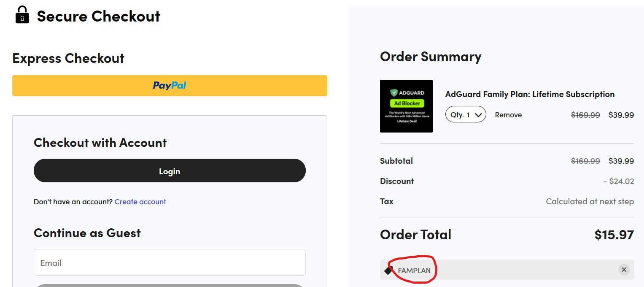Viewport: 644px width, 287px height.
Task: Click the Secure Checkout heading
Action: click(x=99, y=16)
